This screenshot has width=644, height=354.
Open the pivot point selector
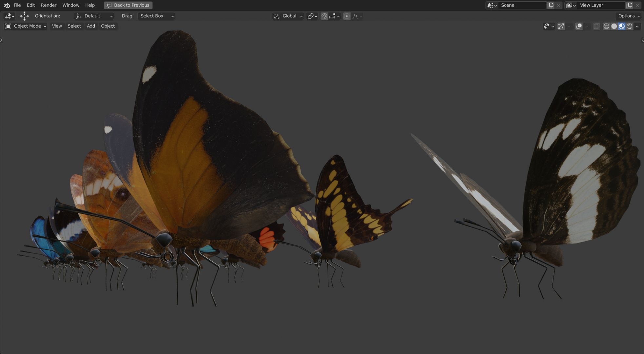coord(312,16)
